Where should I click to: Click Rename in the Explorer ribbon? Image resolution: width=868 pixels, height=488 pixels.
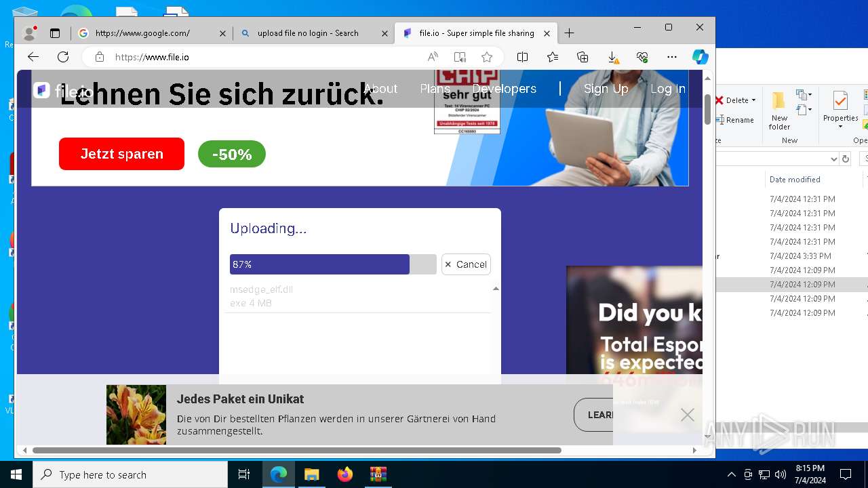click(x=734, y=120)
